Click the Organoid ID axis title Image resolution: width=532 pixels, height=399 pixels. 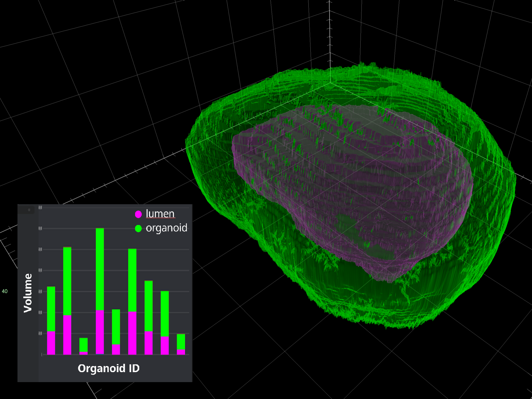[x=108, y=368]
